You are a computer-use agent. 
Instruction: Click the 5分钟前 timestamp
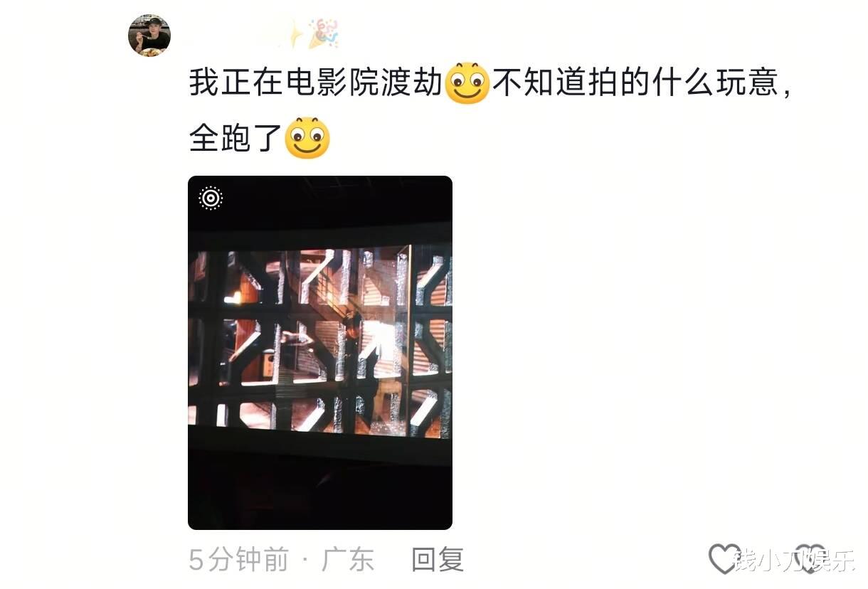[238, 560]
